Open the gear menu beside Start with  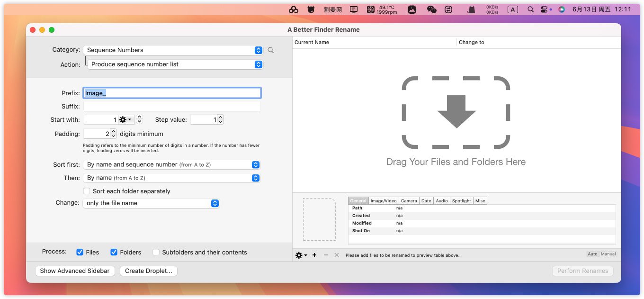pos(125,120)
